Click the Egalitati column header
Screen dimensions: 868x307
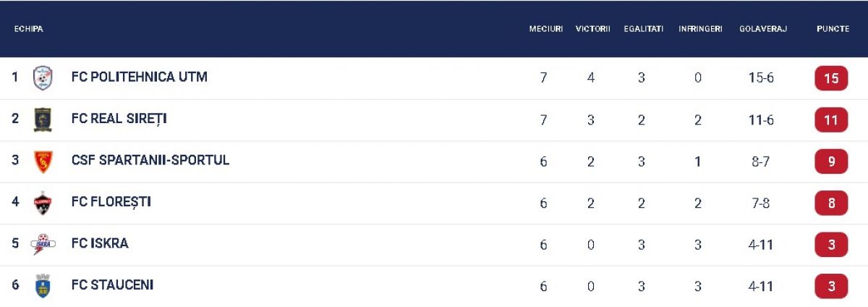pyautogui.click(x=643, y=29)
